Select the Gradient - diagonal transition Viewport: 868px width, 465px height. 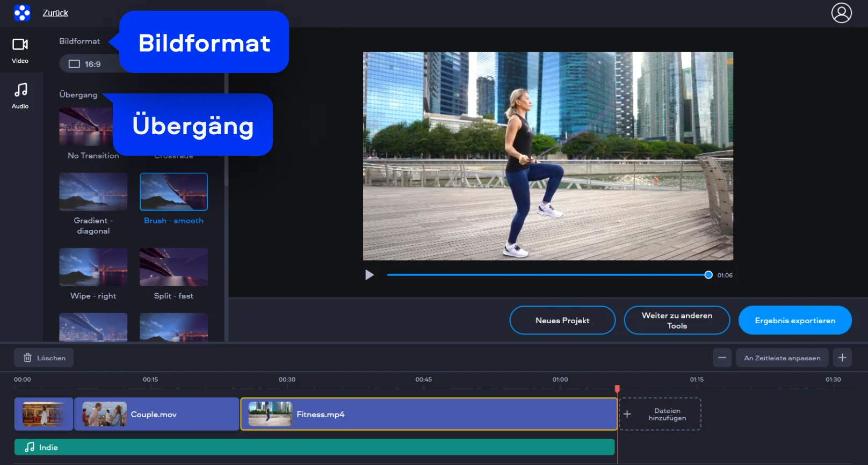tap(93, 192)
